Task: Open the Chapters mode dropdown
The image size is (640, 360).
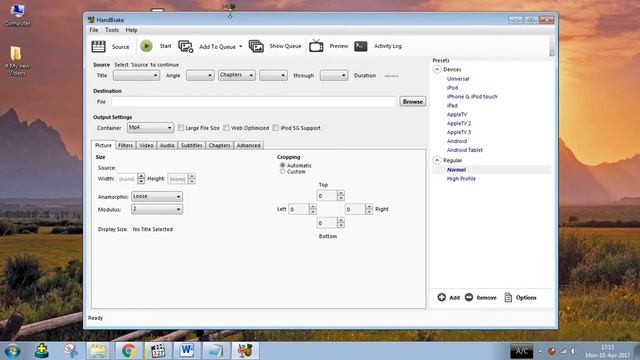Action: click(237, 75)
